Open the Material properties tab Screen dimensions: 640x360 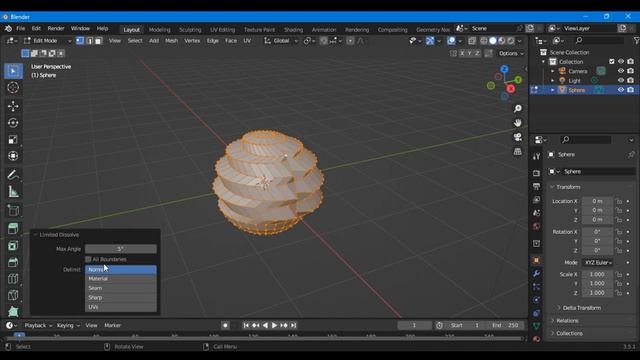click(536, 339)
